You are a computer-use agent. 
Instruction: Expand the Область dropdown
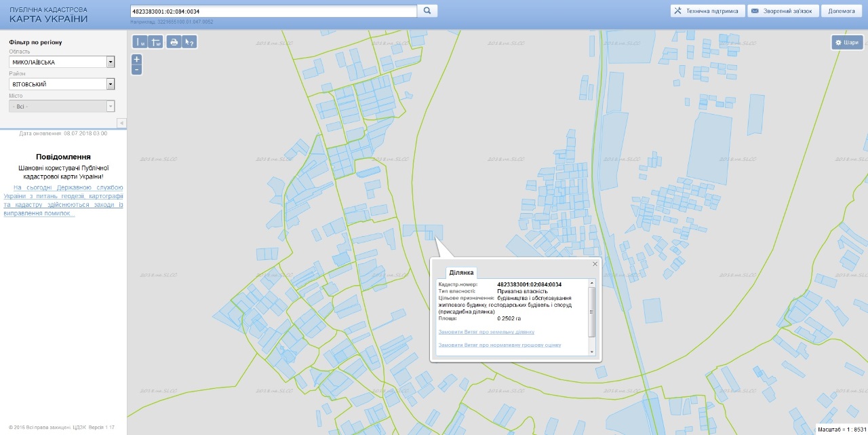tap(111, 62)
